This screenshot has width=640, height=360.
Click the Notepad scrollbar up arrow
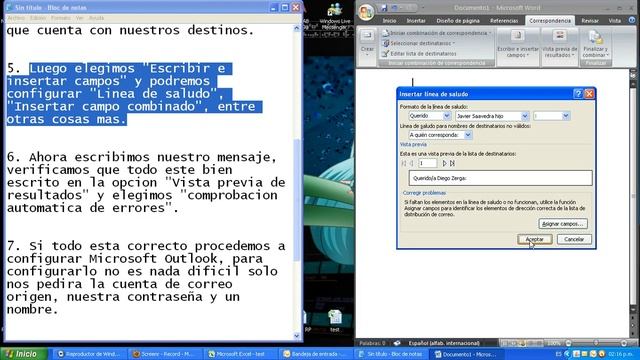[297, 28]
